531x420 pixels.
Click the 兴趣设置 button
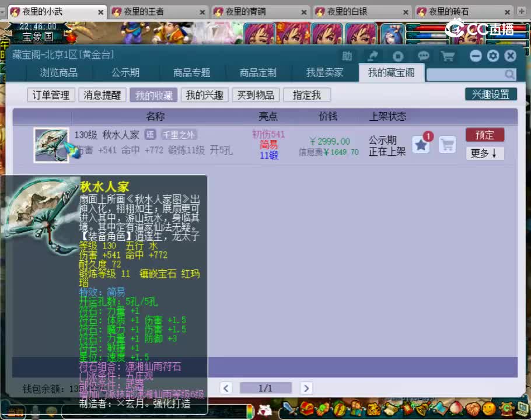pyautogui.click(x=491, y=94)
